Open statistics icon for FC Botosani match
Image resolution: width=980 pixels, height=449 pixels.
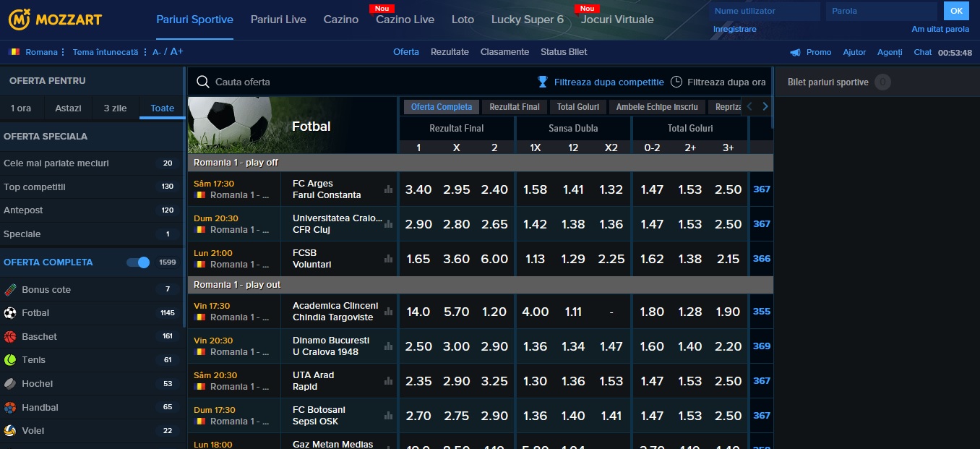point(389,416)
